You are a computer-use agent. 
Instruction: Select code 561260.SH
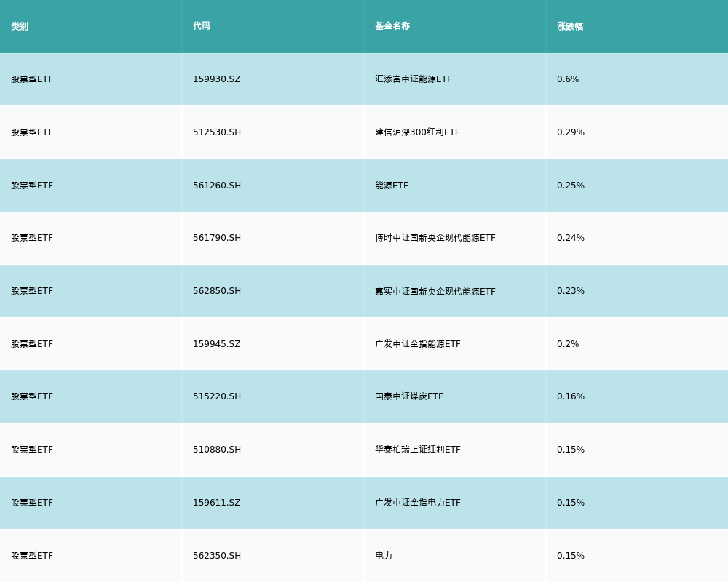(x=217, y=186)
